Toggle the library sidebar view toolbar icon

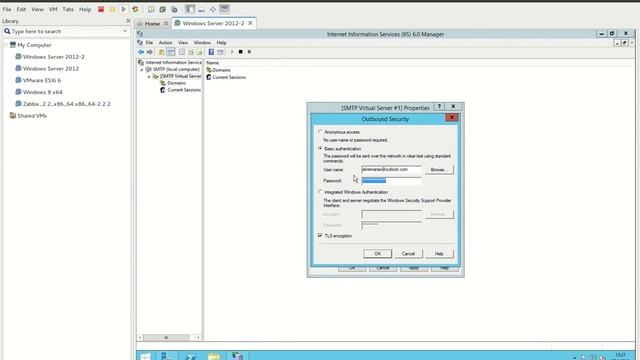coord(190,9)
